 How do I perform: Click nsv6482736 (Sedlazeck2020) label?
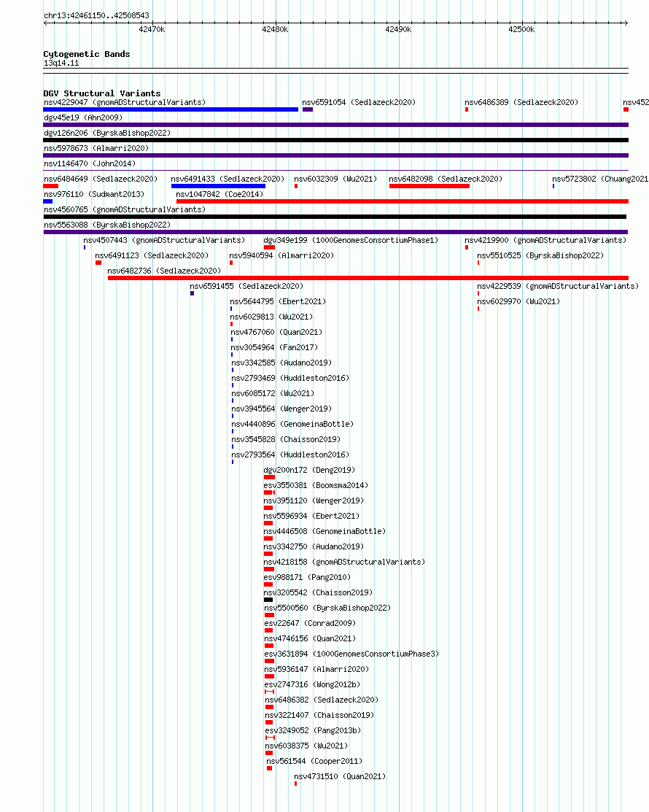(164, 271)
